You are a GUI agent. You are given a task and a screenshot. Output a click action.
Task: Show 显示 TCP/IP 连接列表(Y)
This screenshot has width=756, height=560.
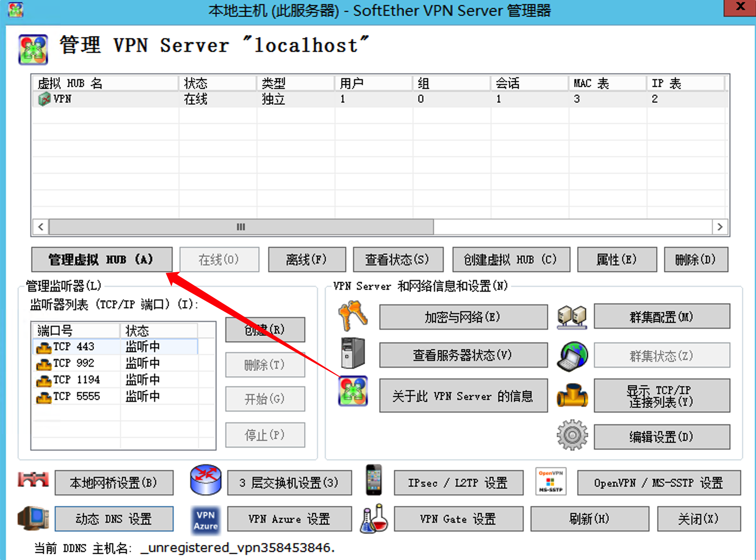(662, 396)
